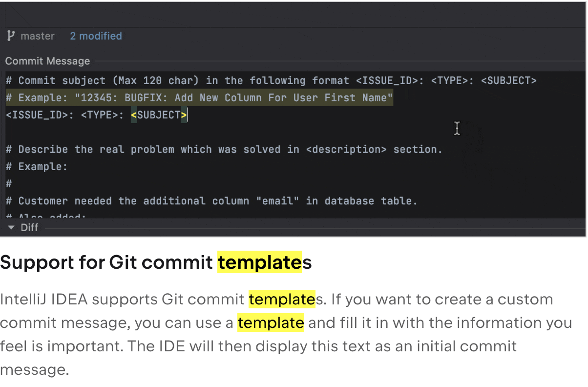Image resolution: width=588 pixels, height=387 pixels.
Task: Click the Commit Message section label
Action: point(47,61)
